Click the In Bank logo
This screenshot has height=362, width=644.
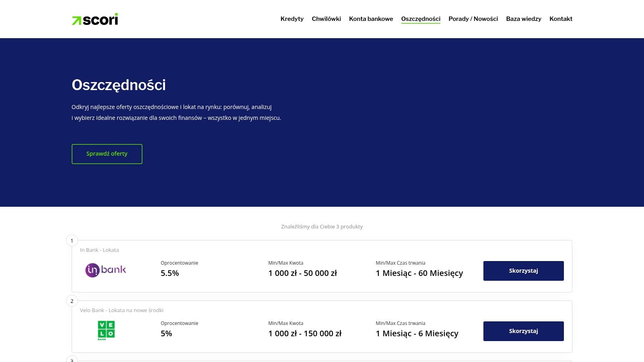[106, 270]
